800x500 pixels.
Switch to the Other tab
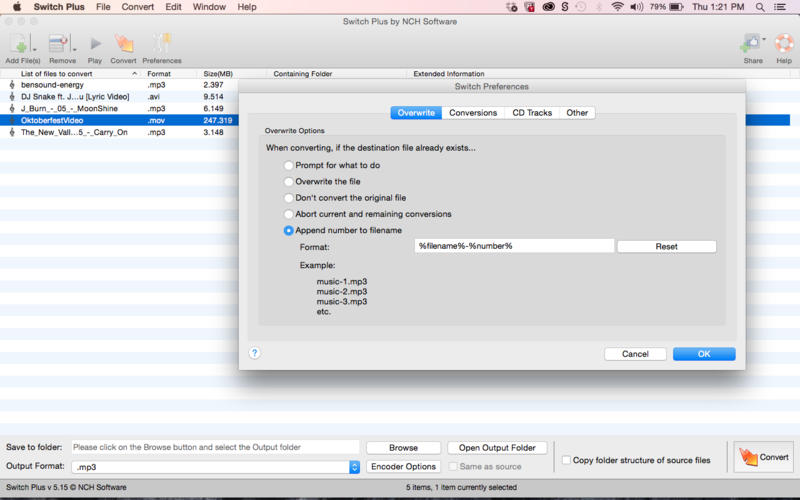pyautogui.click(x=577, y=113)
